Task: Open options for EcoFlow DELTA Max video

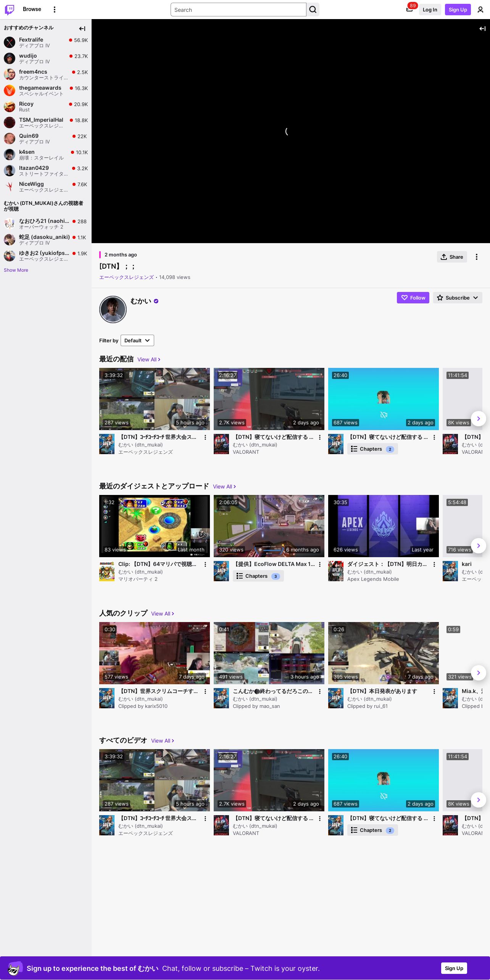Action: 320,564
